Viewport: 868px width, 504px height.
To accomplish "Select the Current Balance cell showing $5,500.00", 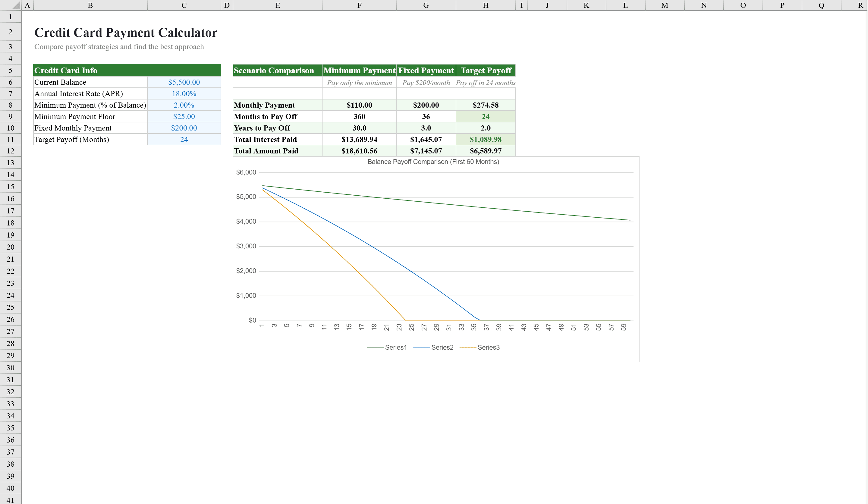I will (184, 82).
